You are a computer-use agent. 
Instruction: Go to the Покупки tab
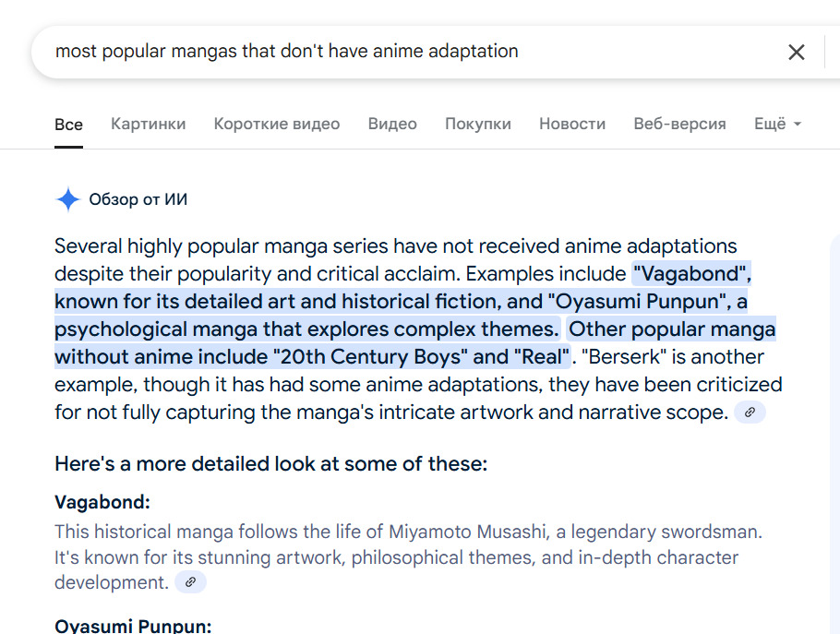(477, 124)
